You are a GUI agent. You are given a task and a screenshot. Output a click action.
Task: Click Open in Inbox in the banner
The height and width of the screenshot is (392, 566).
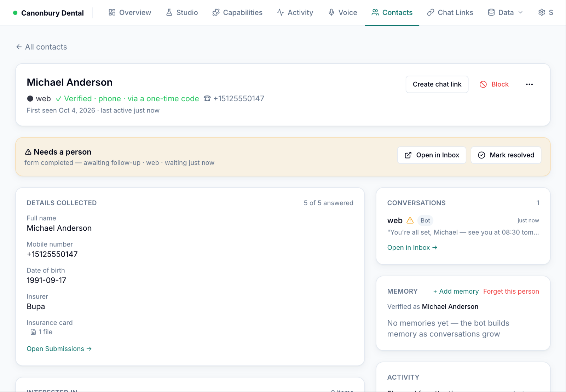tap(432, 155)
